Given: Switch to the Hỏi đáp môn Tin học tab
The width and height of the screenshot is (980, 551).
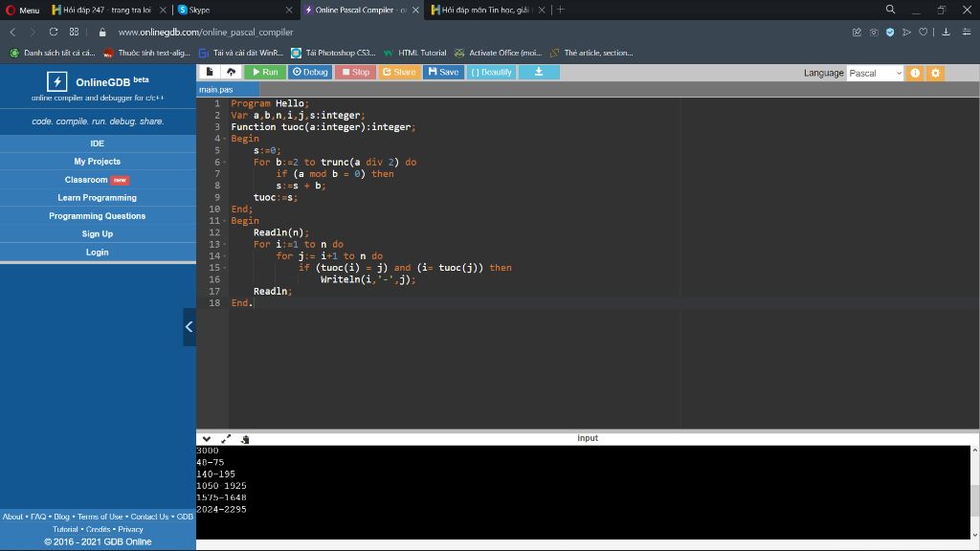Looking at the screenshot, I should (x=487, y=10).
